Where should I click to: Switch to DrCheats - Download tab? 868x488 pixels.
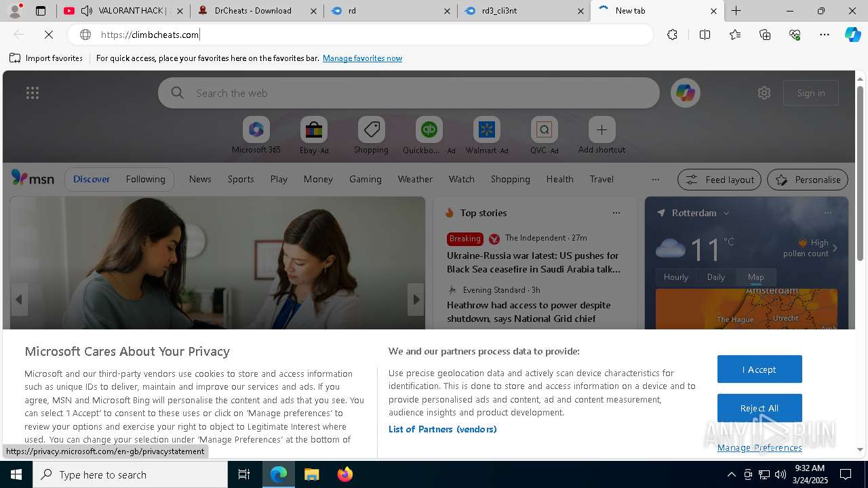[x=256, y=11]
